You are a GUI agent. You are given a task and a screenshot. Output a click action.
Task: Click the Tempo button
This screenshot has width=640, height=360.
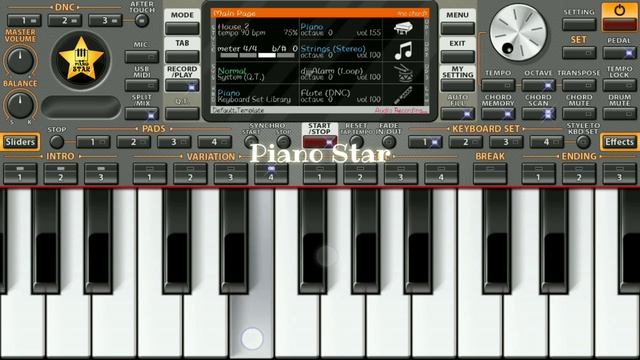(498, 85)
